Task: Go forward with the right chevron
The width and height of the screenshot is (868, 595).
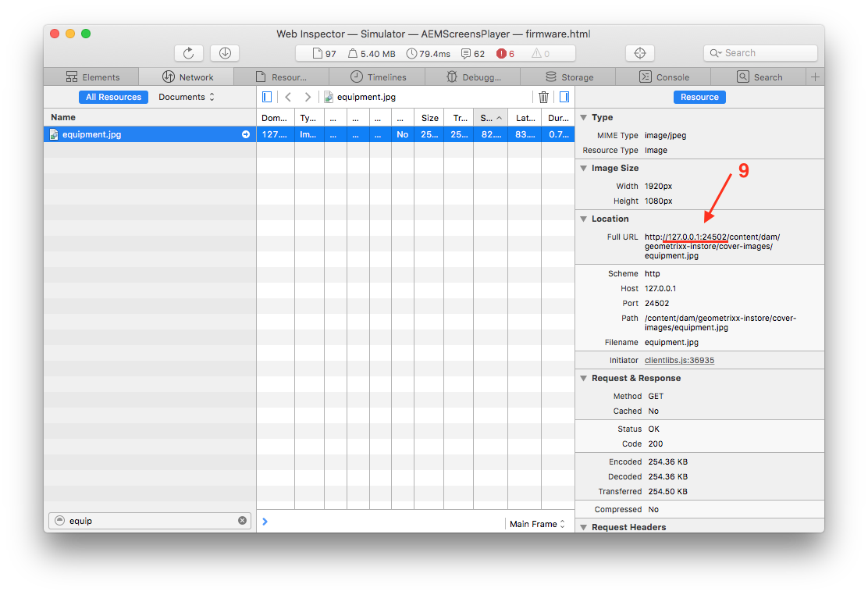Action: click(x=308, y=97)
